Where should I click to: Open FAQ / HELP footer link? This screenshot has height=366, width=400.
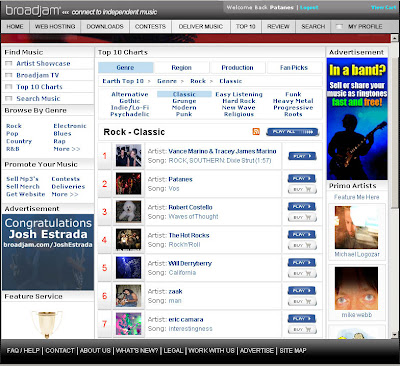tap(23, 351)
